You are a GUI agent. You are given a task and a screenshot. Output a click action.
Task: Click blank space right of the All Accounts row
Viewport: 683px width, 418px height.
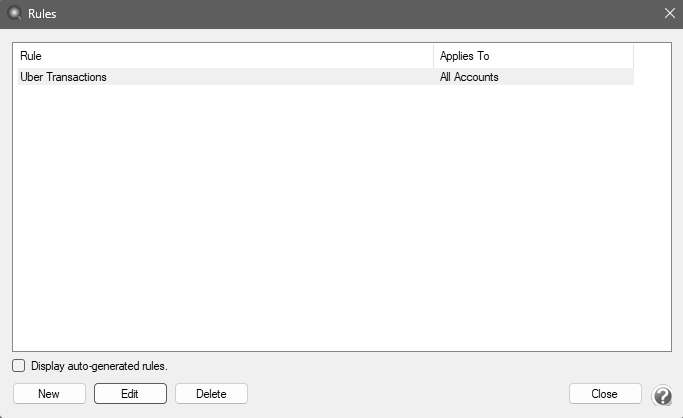(x=651, y=77)
